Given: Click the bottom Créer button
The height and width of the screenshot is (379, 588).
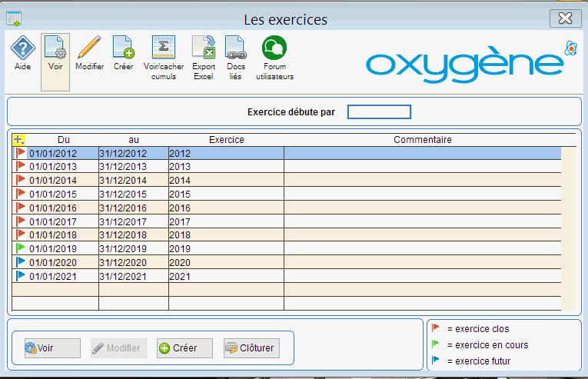Looking at the screenshot, I should [x=184, y=348].
